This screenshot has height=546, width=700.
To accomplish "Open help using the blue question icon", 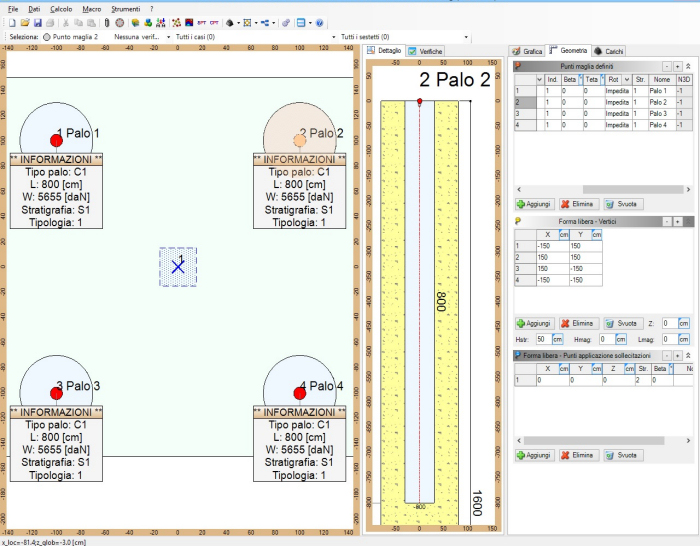I will click(319, 22).
